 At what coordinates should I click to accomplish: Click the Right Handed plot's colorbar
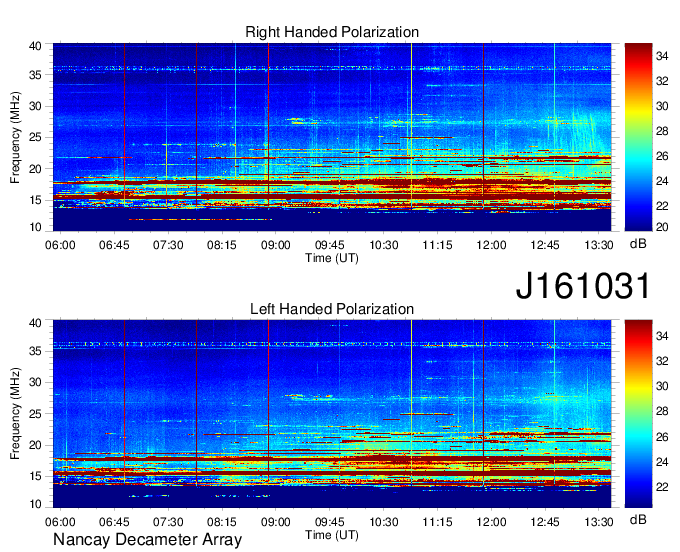638,137
